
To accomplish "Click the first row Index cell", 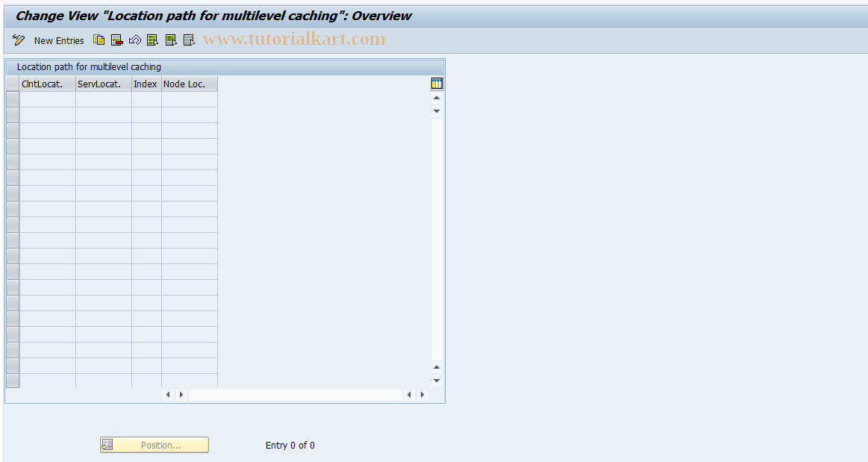I will pos(147,99).
